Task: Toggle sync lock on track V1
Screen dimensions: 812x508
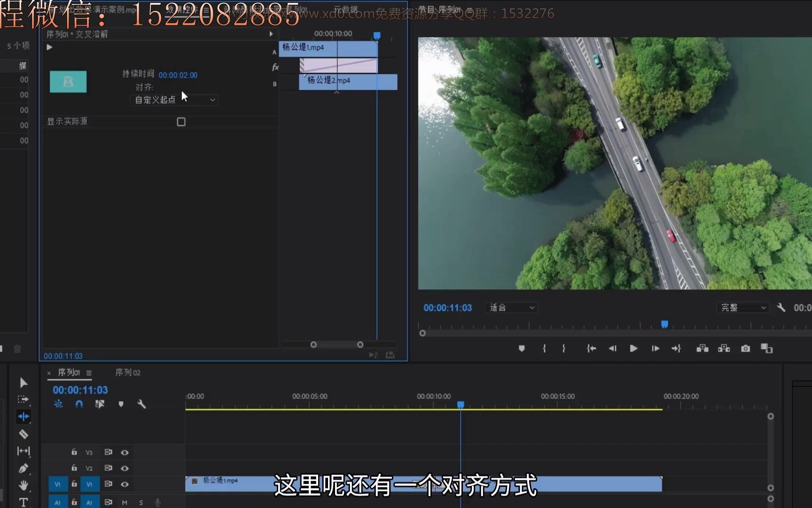Action: [108, 484]
